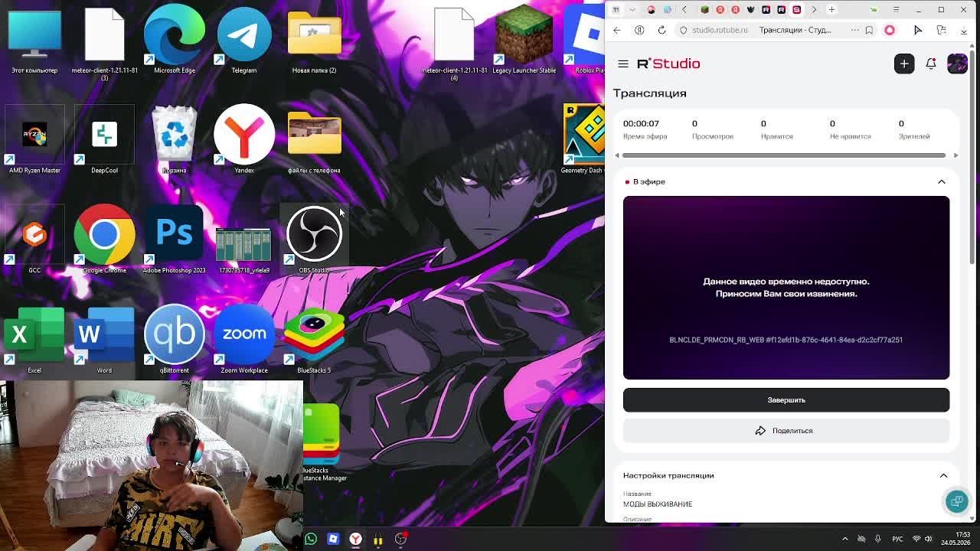Select the DeepCool desktop icon
This screenshot has width=980, height=551.
click(x=104, y=140)
